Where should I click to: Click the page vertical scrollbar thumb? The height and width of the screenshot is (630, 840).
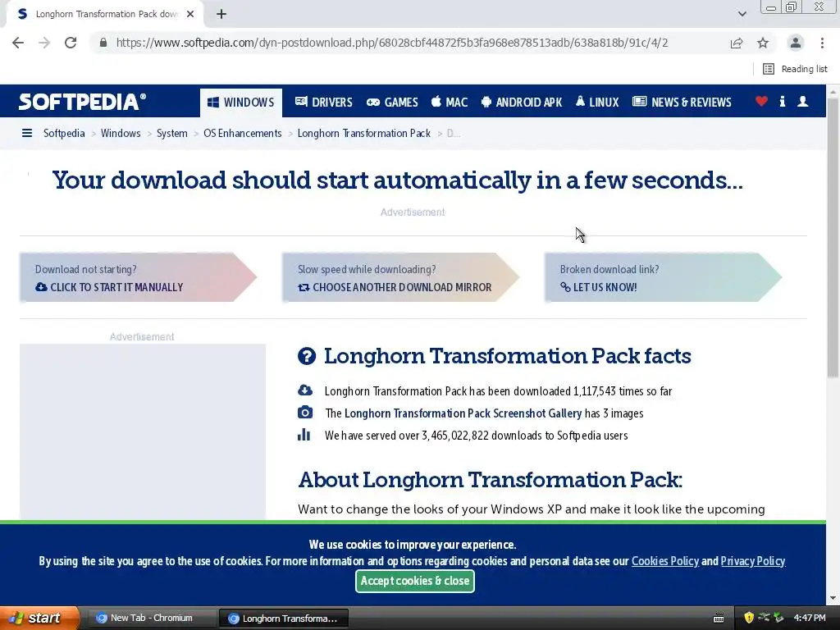pos(833,238)
